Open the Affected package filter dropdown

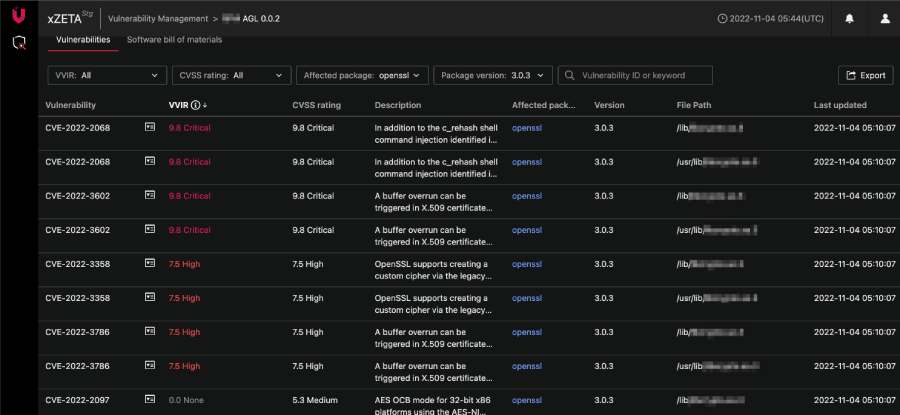tap(362, 75)
